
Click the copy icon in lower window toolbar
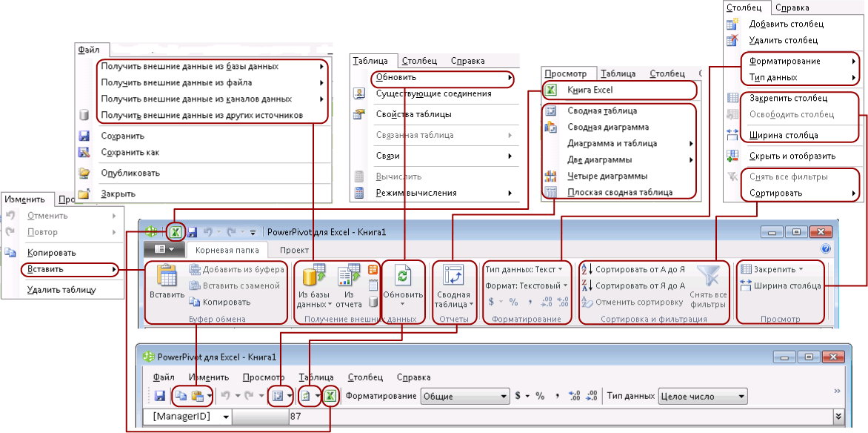point(181,397)
